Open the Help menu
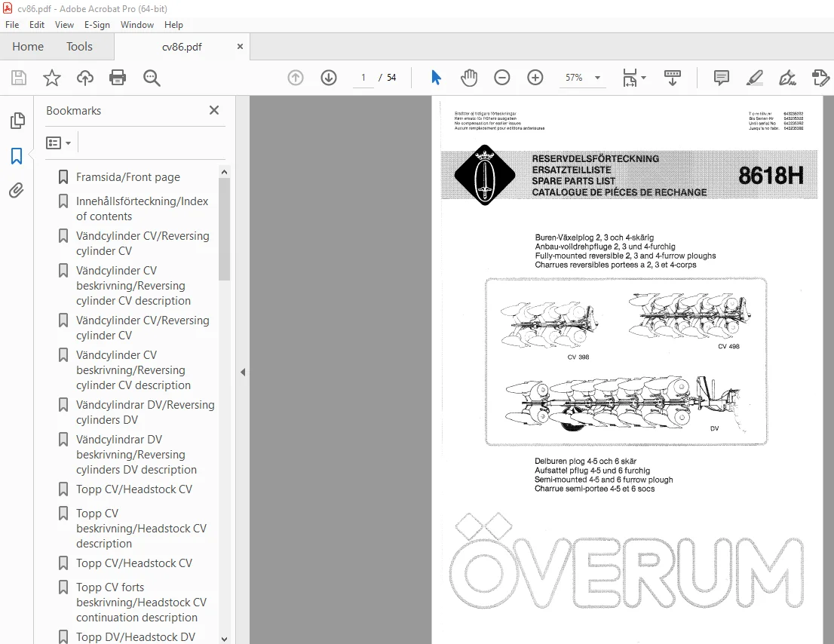Image resolution: width=834 pixels, height=644 pixels. [x=173, y=24]
